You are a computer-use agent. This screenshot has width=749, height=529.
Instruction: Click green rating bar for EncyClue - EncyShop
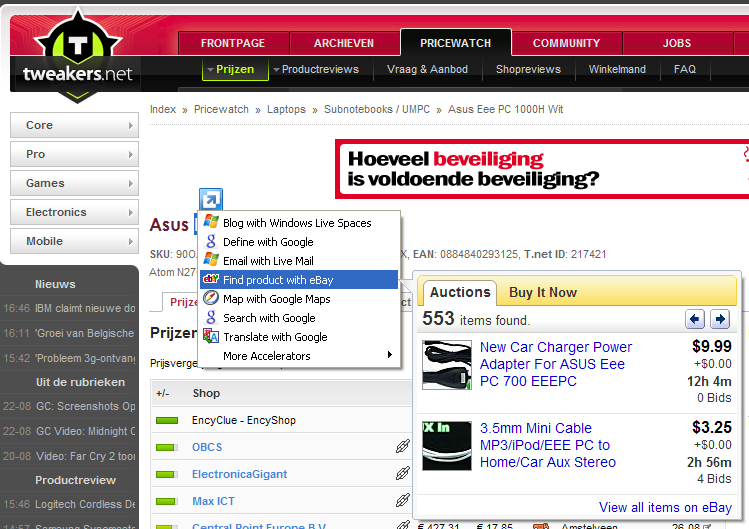(167, 421)
